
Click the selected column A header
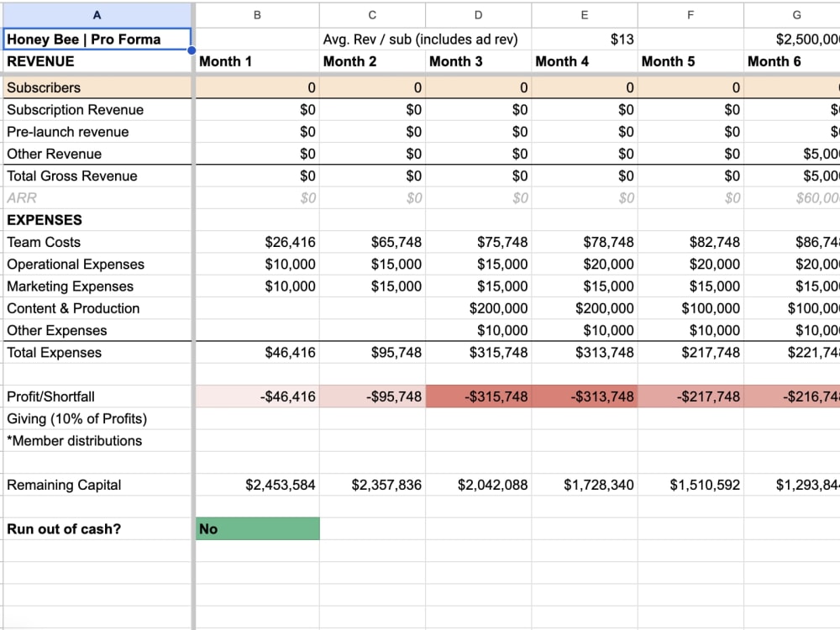pos(97,14)
